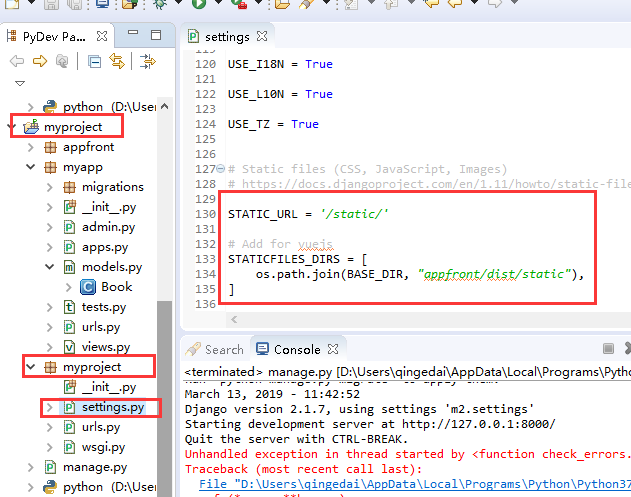
Task: Click the Terminate square button in the Console toolbar
Action: click(608, 349)
